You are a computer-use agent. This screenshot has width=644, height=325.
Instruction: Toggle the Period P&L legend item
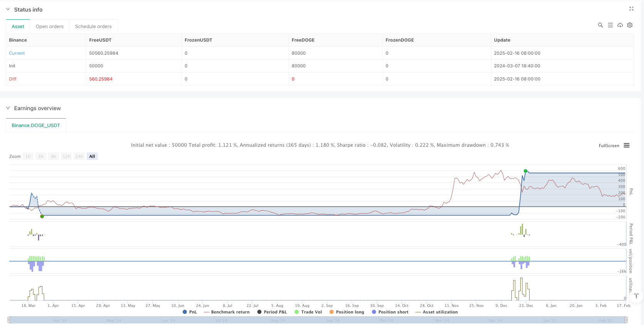[x=272, y=312]
